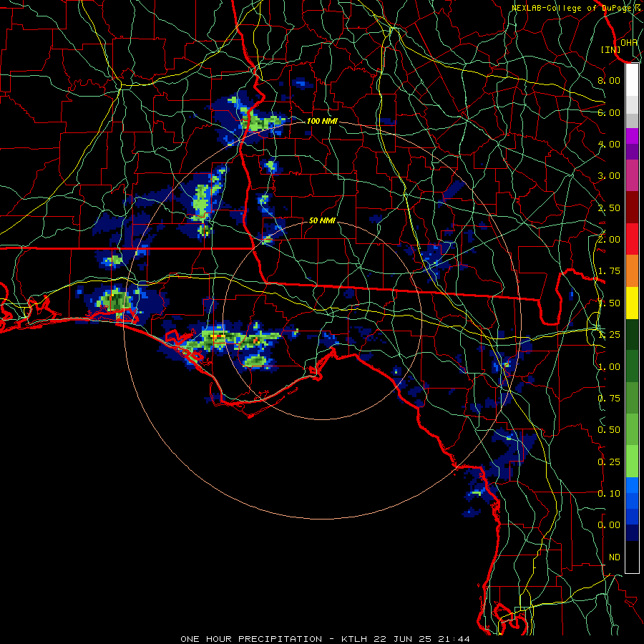Select the black ND swatch on color bar
Image resolution: width=644 pixels, height=644 pixels.
tap(632, 557)
